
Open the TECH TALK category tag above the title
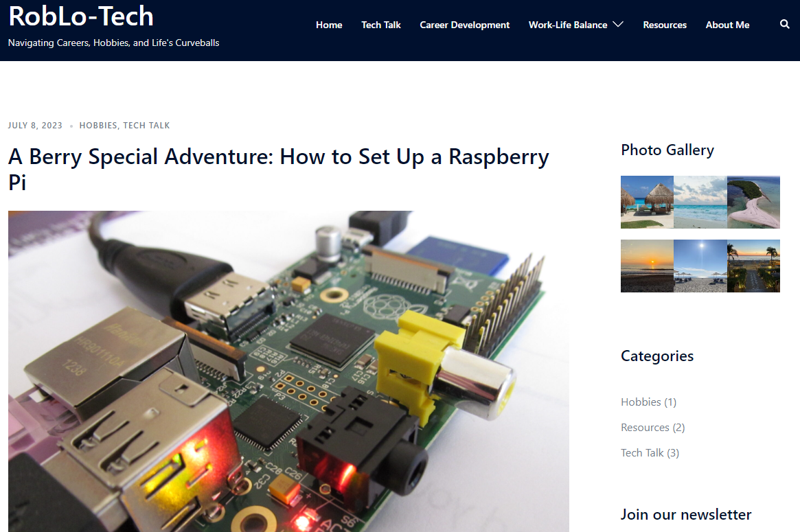pyautogui.click(x=146, y=126)
